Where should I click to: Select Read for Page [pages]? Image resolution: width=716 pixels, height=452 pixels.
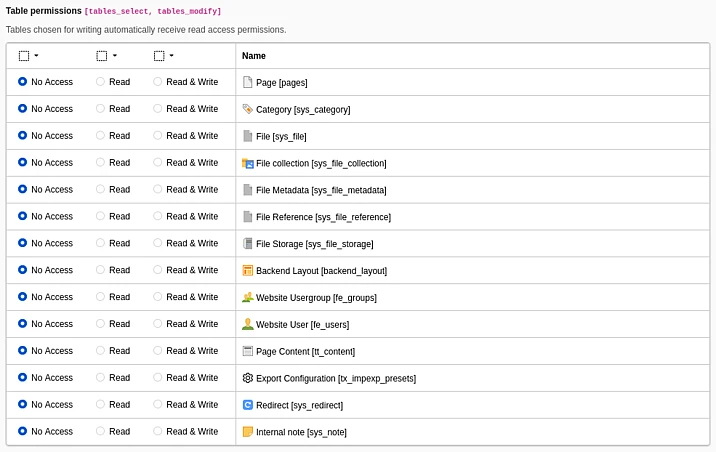tap(100, 82)
